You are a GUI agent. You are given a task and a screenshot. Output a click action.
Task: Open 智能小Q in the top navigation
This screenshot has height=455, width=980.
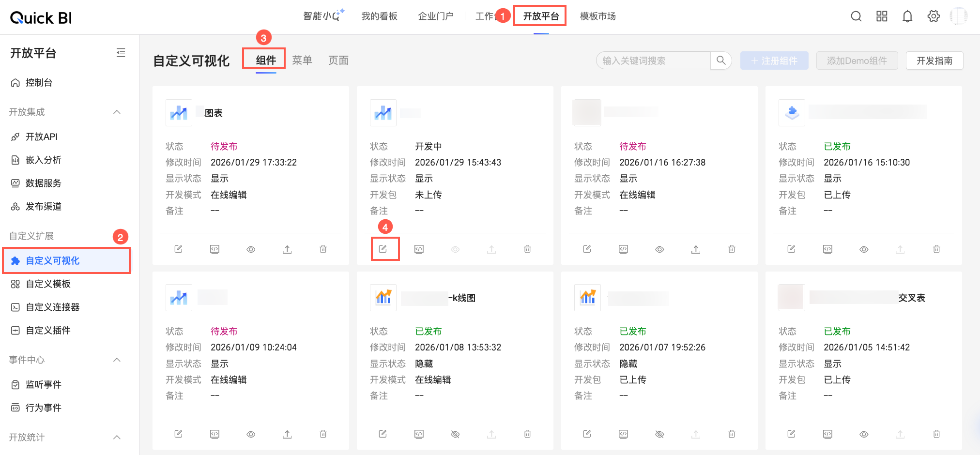323,16
